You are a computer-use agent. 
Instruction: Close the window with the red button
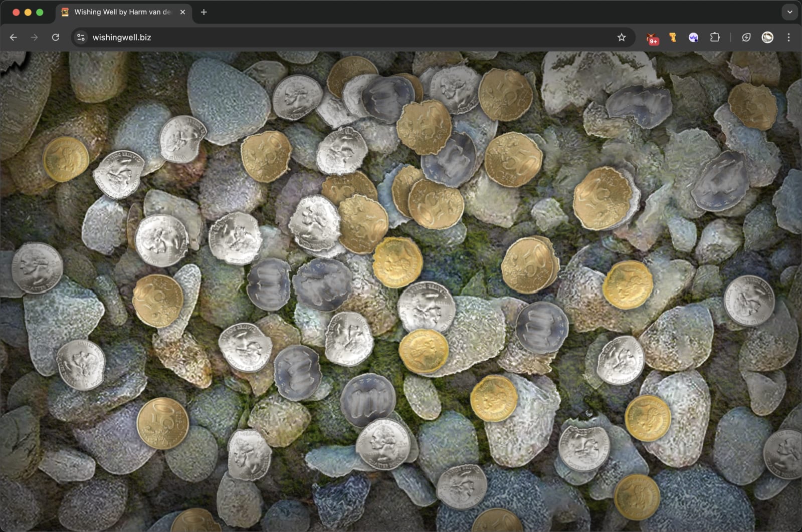coord(16,12)
